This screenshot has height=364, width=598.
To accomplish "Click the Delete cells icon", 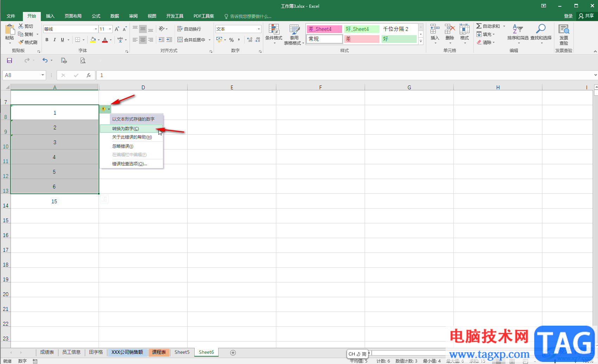I will [450, 29].
